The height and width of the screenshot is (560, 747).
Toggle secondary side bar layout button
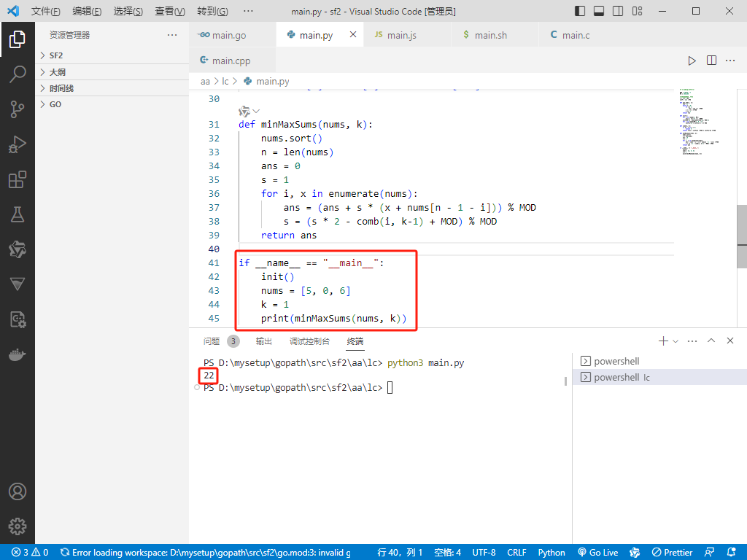(x=618, y=11)
